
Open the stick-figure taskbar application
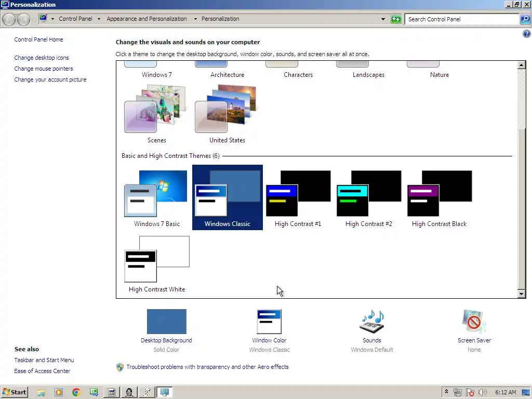147,392
